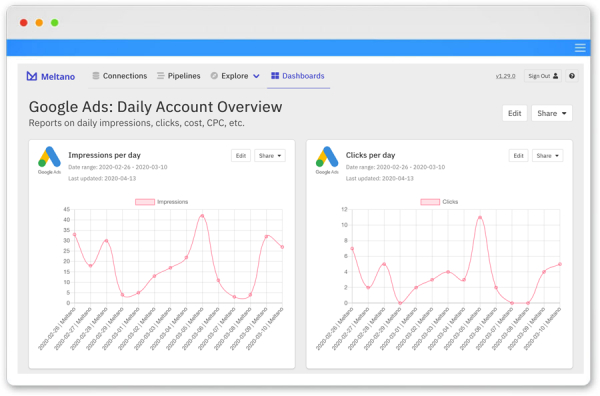Screen dimensions: 600x396
Task: Click the Clicks chart peak point at 11
Action: pyautogui.click(x=480, y=217)
